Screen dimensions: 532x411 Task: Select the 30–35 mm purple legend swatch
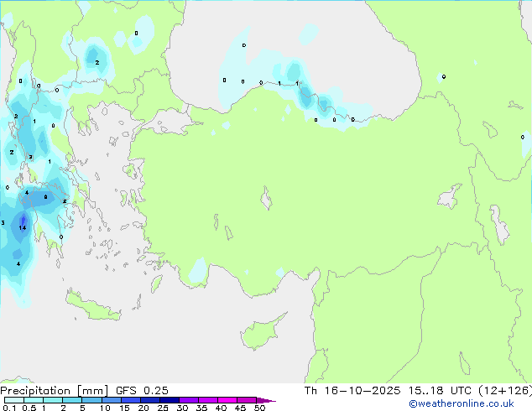(189, 400)
